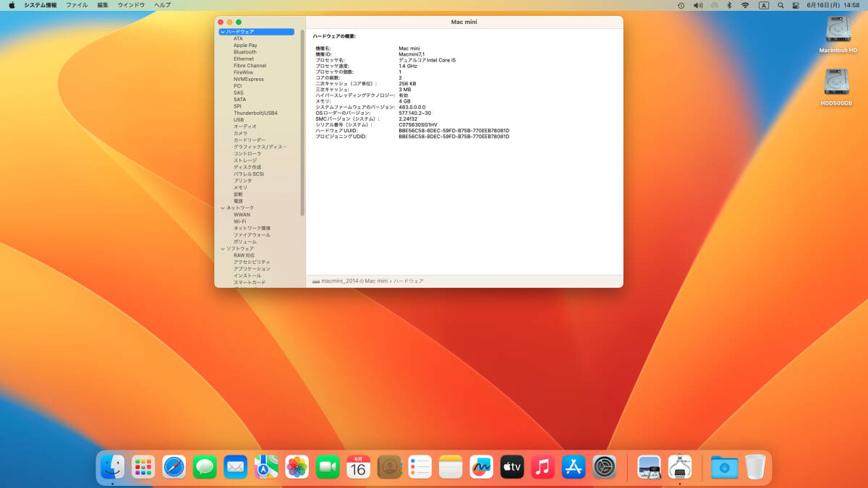Launch the Apple TV app in the Dock
Image resolution: width=868 pixels, height=488 pixels.
coord(512,467)
